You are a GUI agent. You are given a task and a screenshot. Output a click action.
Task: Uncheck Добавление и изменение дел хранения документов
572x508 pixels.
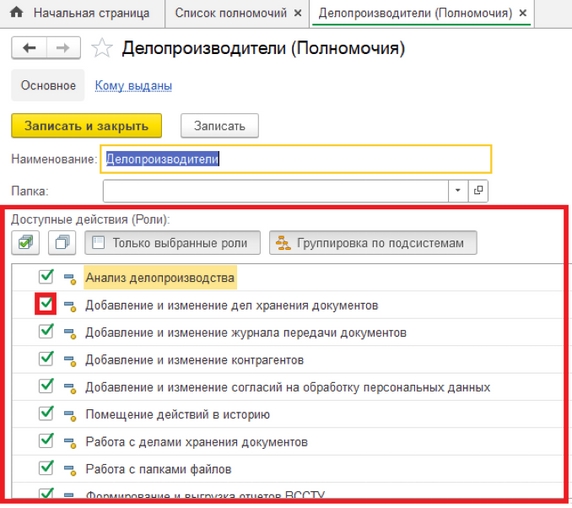pos(46,304)
